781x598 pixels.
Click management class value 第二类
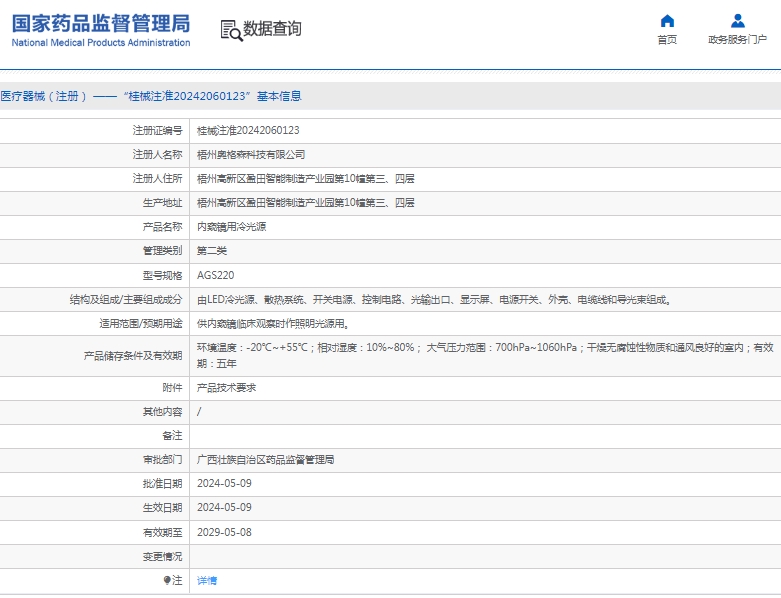212,251
